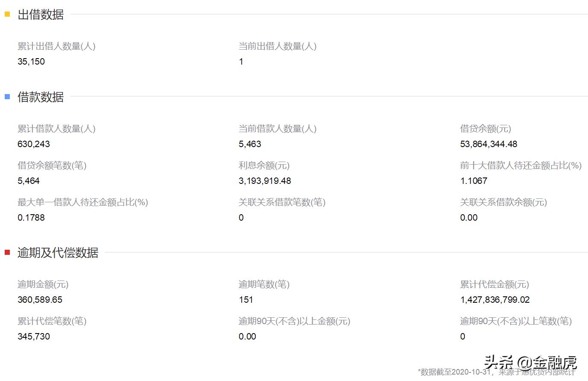Click the red square icon beside 逾期及代偿数据

coord(7,252)
